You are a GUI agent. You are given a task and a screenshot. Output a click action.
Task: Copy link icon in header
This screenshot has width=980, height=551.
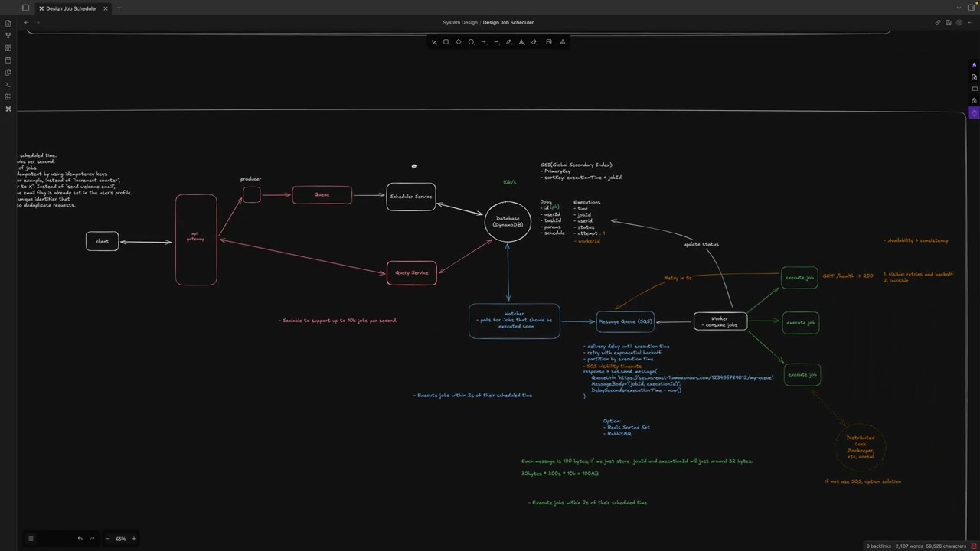[938, 22]
